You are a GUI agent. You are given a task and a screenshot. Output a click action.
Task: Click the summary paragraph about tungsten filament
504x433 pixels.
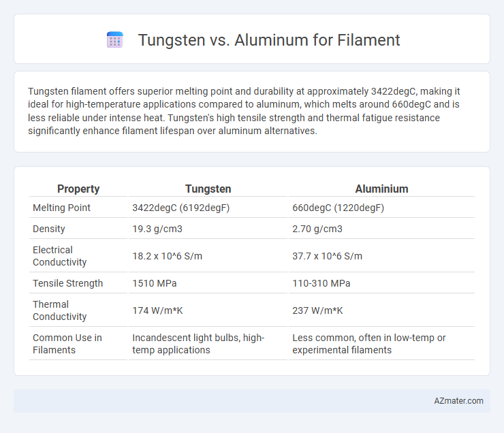[245, 111]
